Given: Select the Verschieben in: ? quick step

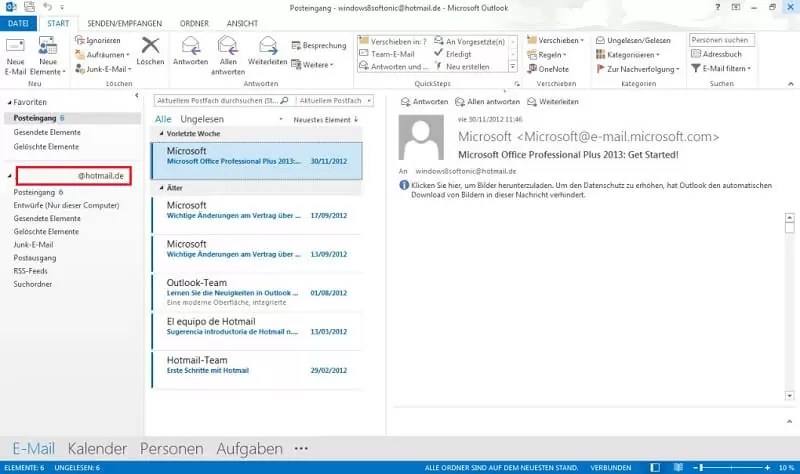Looking at the screenshot, I should (x=393, y=41).
